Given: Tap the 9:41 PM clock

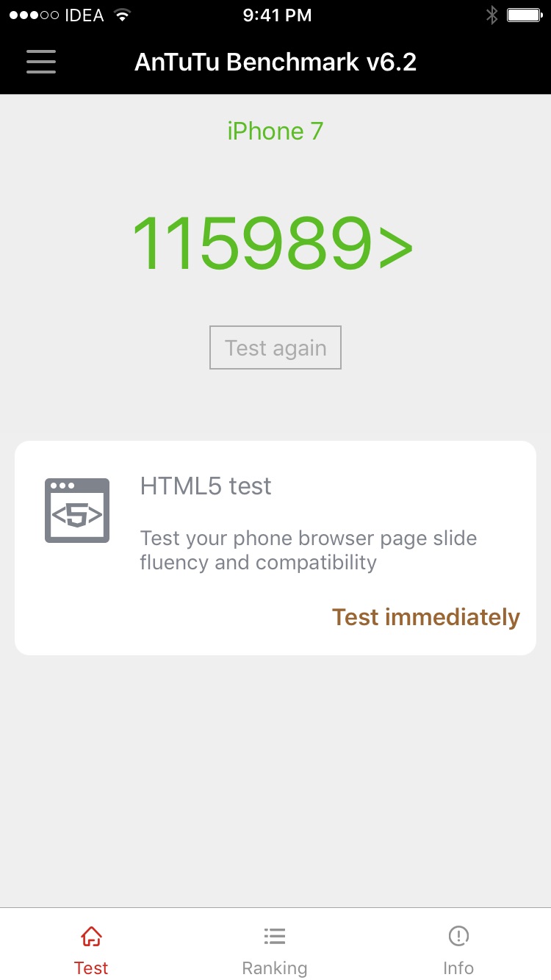Looking at the screenshot, I should [277, 15].
